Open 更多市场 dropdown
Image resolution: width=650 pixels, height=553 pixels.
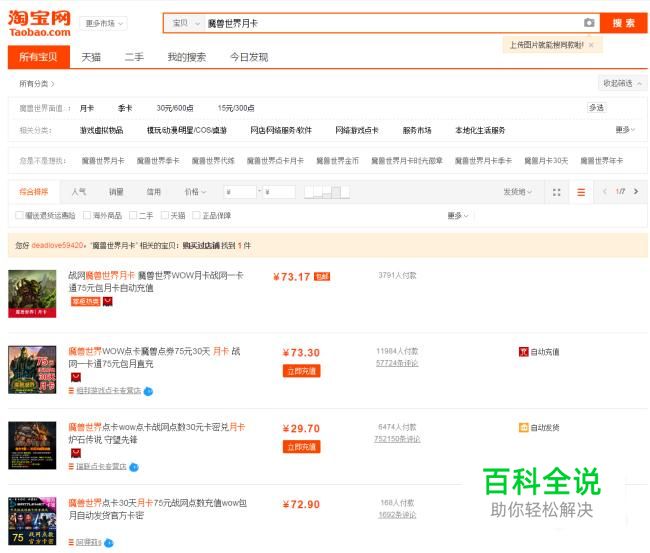(104, 23)
